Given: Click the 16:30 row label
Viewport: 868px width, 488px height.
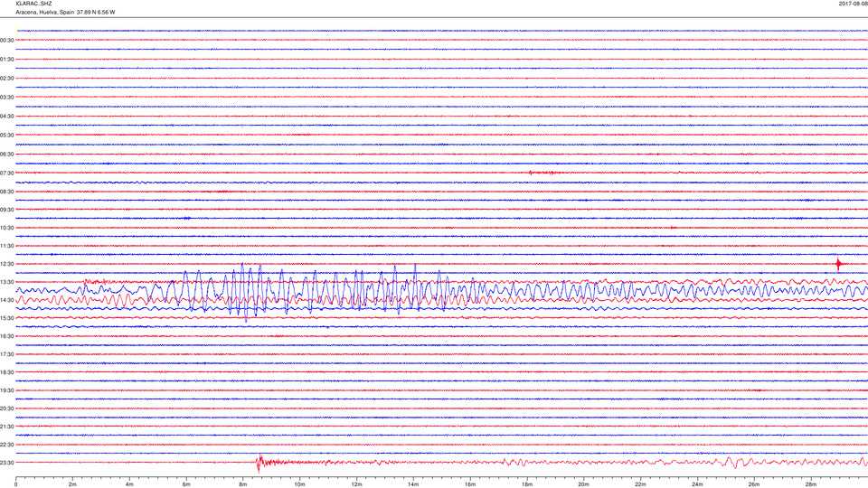Looking at the screenshot, I should [x=6, y=336].
